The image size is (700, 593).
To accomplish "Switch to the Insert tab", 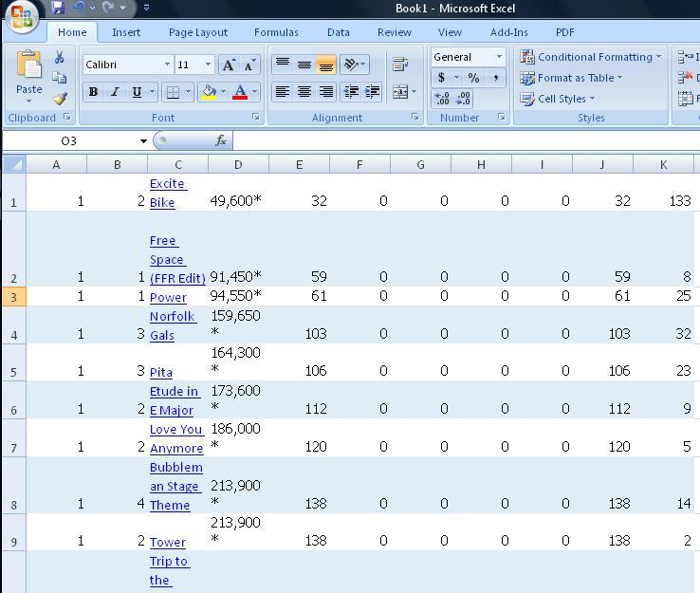I will [x=126, y=32].
